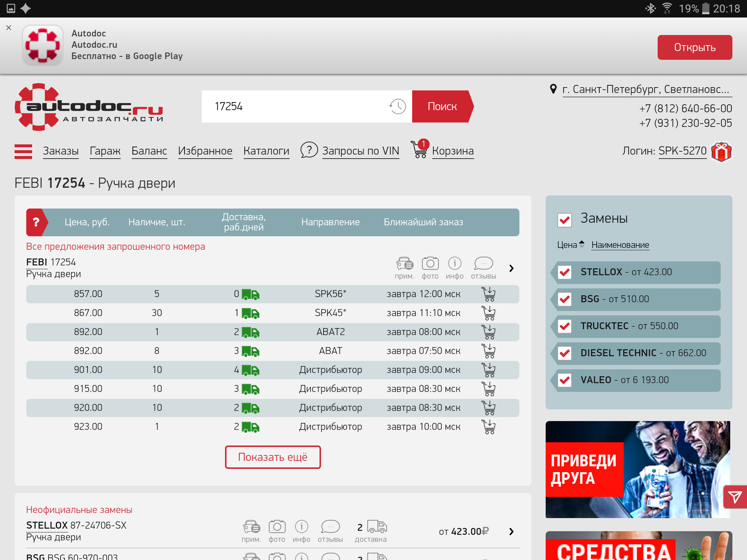Uncheck VALEO replacement filter
The image size is (747, 560).
point(565,380)
